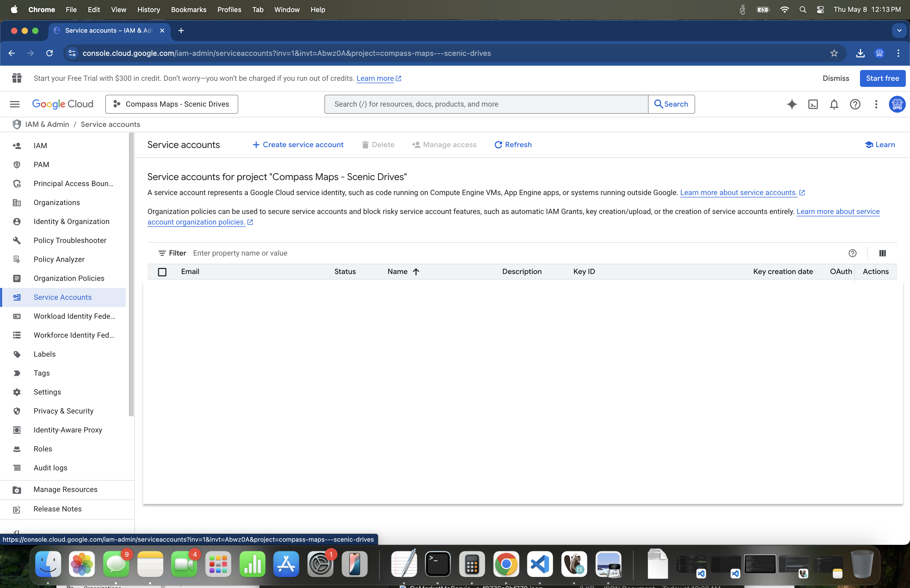Open Visual Studio Code from the dock
The height and width of the screenshot is (588, 910).
(x=540, y=564)
